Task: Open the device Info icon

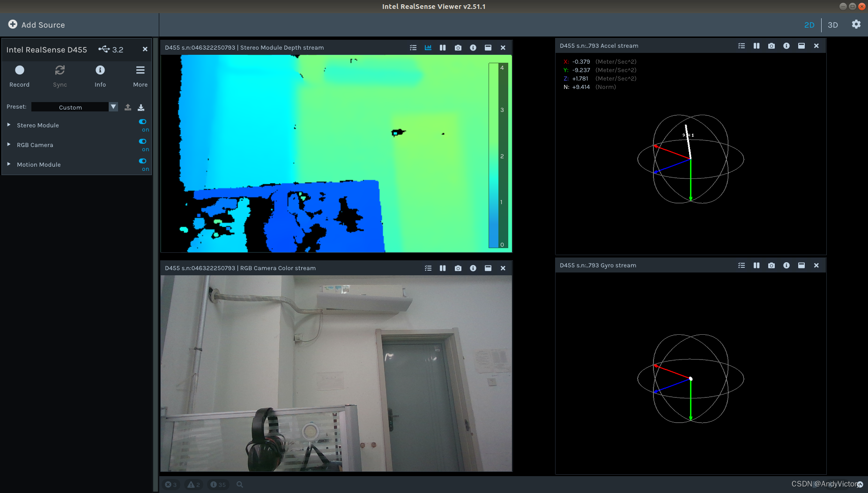Action: point(100,70)
